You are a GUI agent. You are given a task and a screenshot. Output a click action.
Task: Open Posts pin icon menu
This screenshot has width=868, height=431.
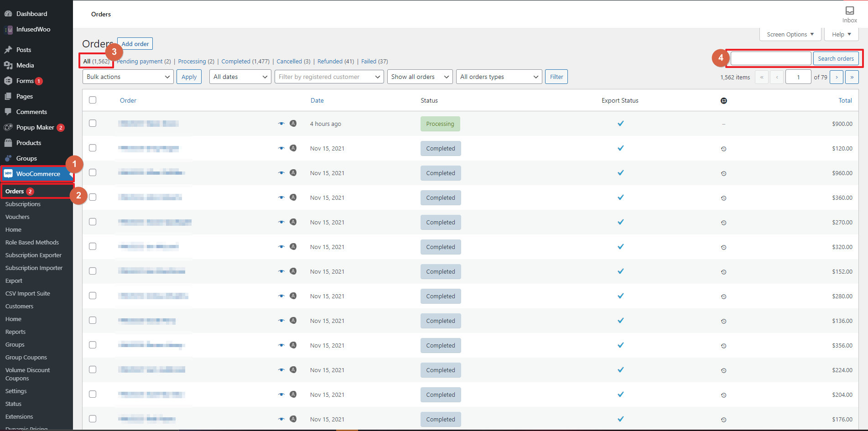[8, 50]
